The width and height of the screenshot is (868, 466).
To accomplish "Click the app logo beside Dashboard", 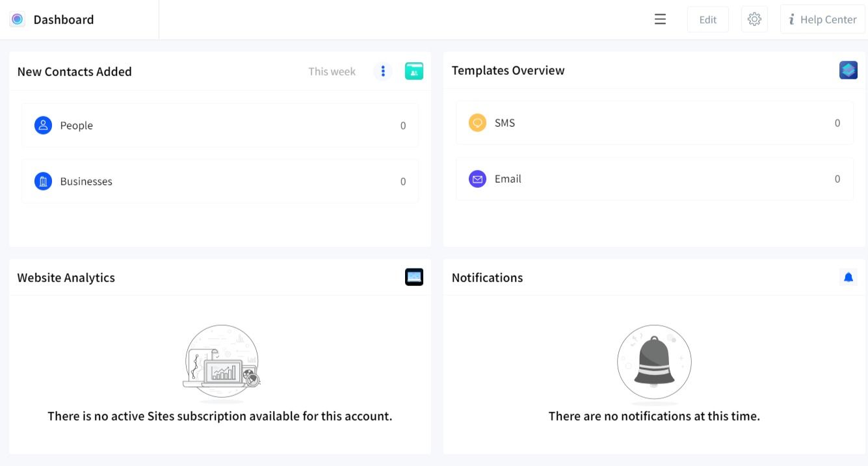I will tap(18, 19).
